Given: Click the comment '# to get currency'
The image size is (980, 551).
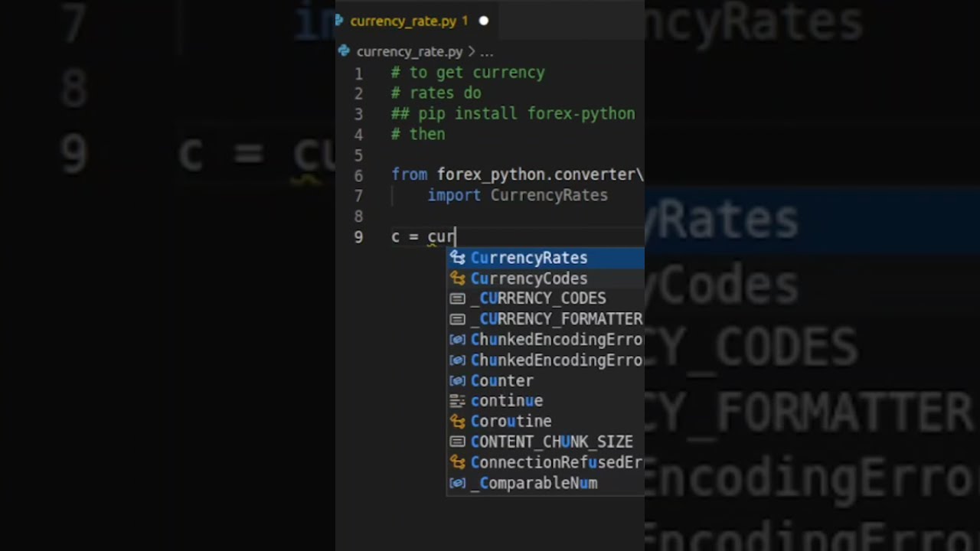Looking at the screenshot, I should [x=468, y=73].
